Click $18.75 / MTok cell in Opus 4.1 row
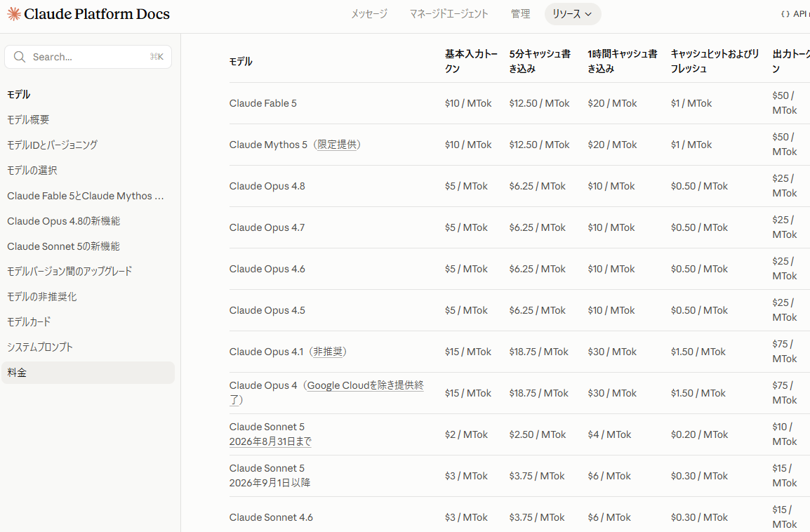 point(539,352)
